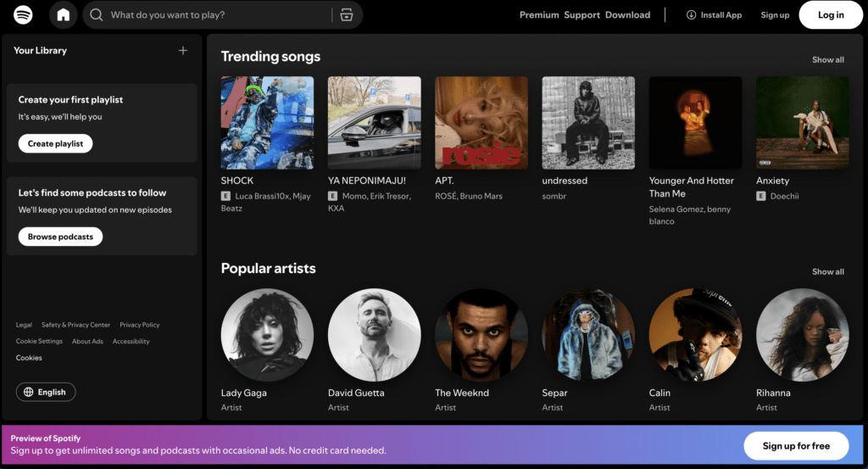Screen dimensions: 868x469
Task: Click the search magnifier icon
Action: point(97,15)
